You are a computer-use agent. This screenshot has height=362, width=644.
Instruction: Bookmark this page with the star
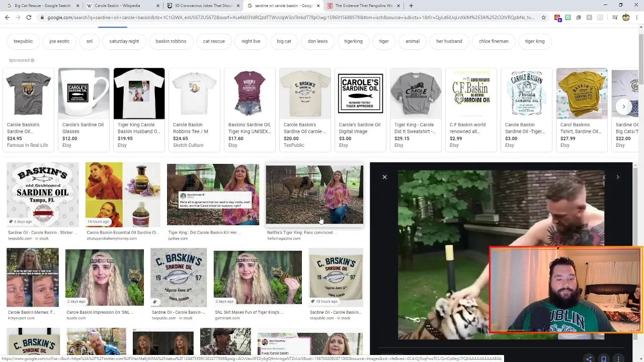tap(543, 17)
